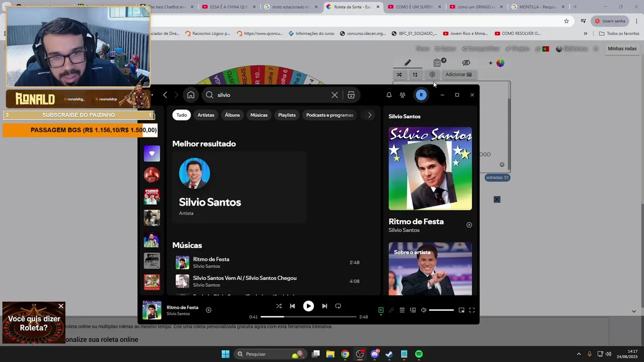The image size is (644, 362).
Task: Adjust the Spotify volume slider
Action: (x=441, y=310)
